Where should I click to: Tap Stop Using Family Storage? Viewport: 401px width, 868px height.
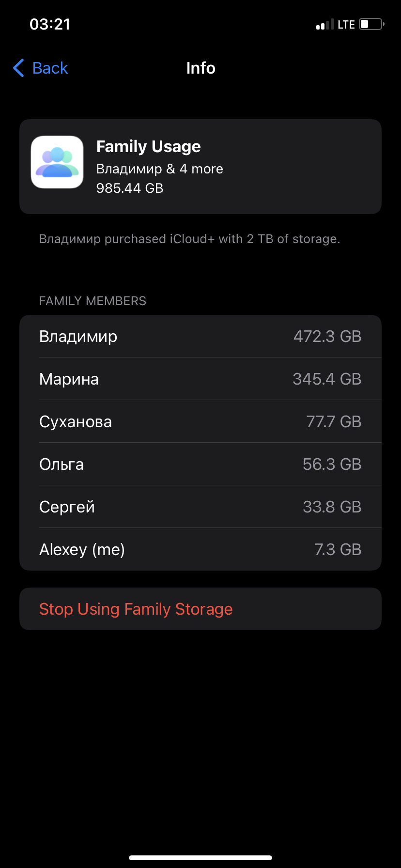(x=136, y=609)
